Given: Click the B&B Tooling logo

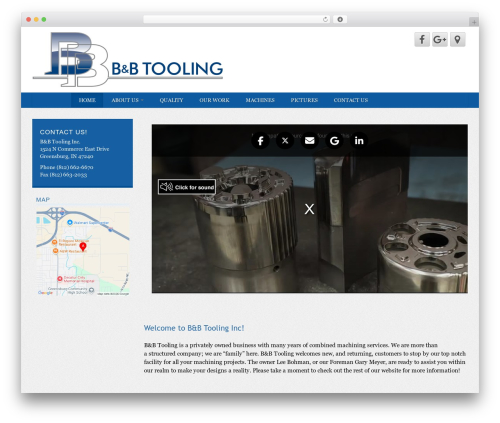Looking at the screenshot, I should tap(128, 60).
